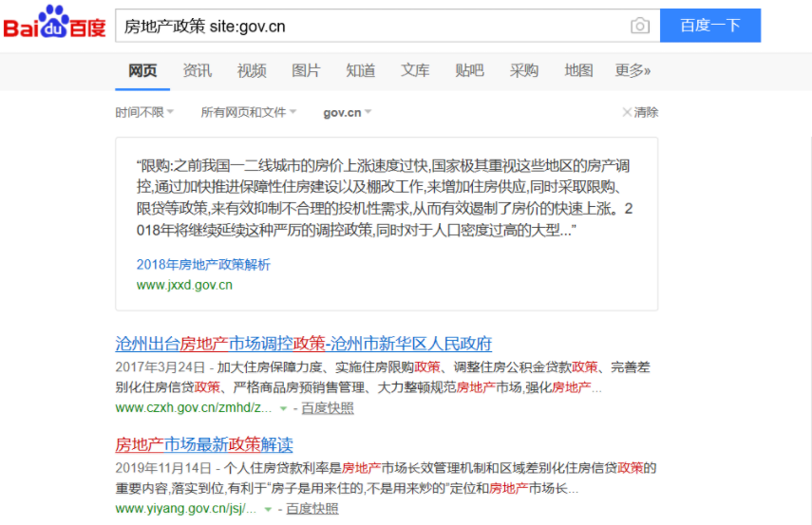812x525 pixels.
Task: Open the 沧州出台房地产市场调控政策 result
Action: [304, 344]
